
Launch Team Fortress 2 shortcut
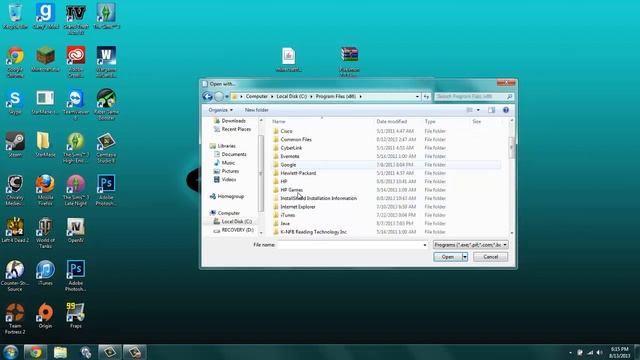coord(15,319)
